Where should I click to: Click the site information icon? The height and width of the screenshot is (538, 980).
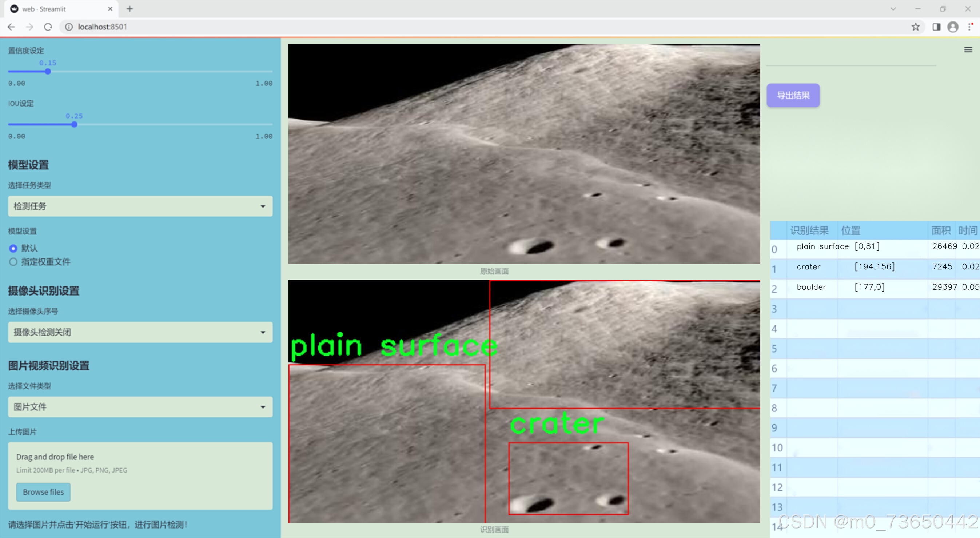pos(69,27)
